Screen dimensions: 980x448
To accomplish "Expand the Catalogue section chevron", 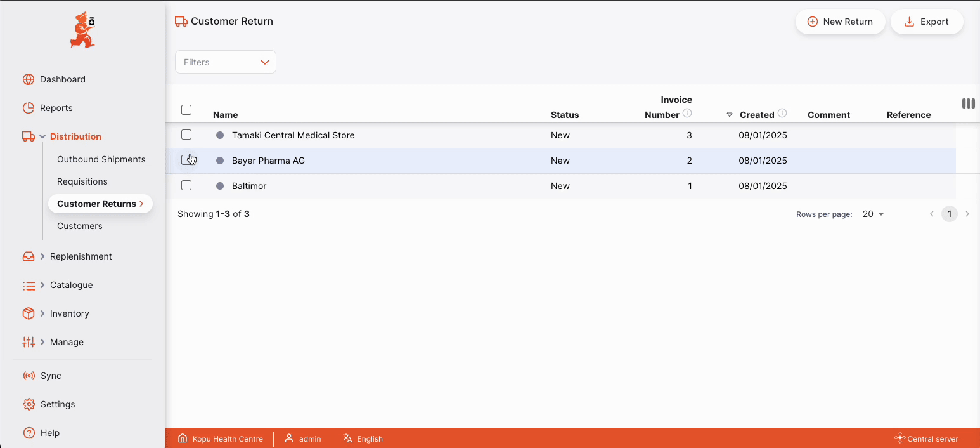I will click(x=42, y=285).
